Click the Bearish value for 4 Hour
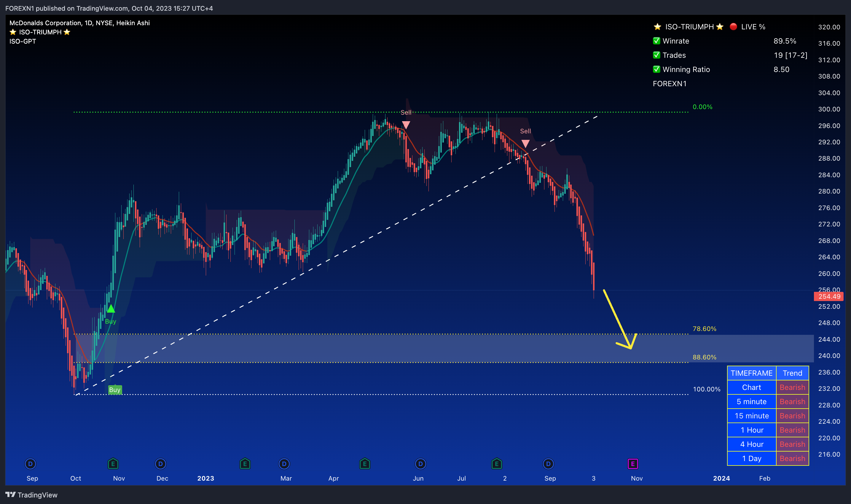Viewport: 851px width, 504px height. click(793, 444)
